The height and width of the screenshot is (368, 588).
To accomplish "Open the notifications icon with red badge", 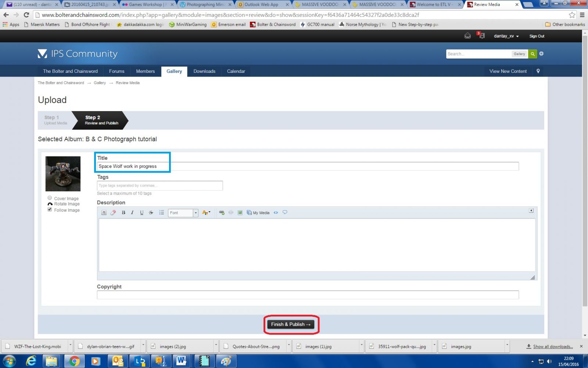I will click(481, 36).
